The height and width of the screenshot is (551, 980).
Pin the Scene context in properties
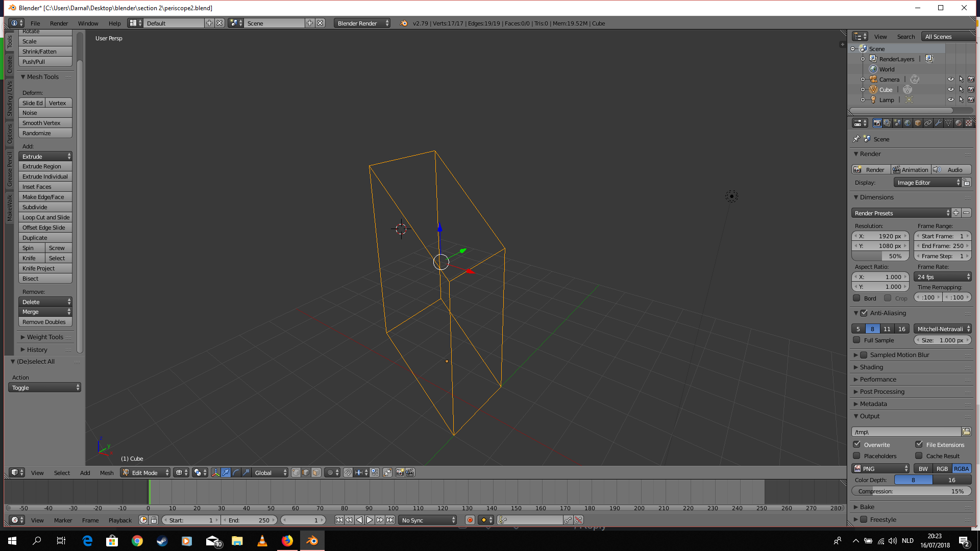tap(856, 139)
